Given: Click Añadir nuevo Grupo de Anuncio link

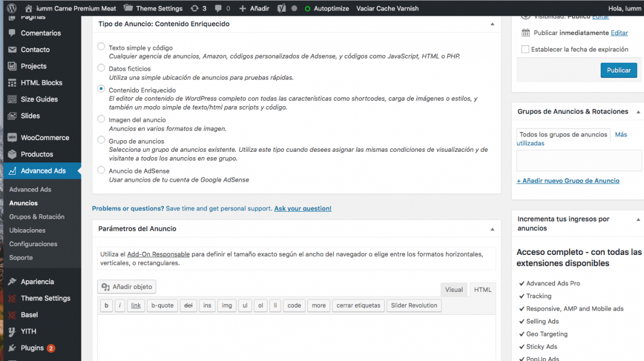Looking at the screenshot, I should (x=568, y=180).
